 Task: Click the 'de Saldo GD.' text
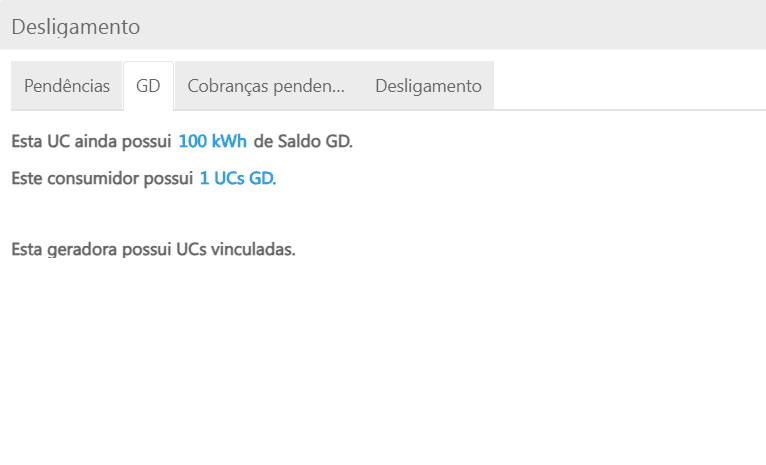point(303,141)
